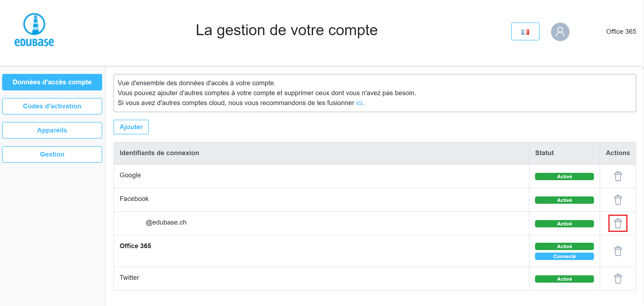Delete the Office 365 login entry
The image size is (644, 306).
(618, 251)
